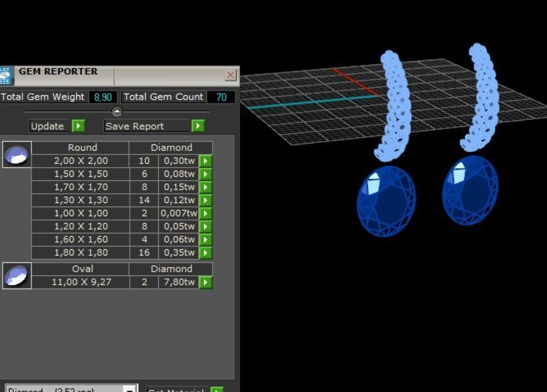This screenshot has width=547, height=392.
Task: Click the 0,007tw weight cell
Action: pos(179,214)
